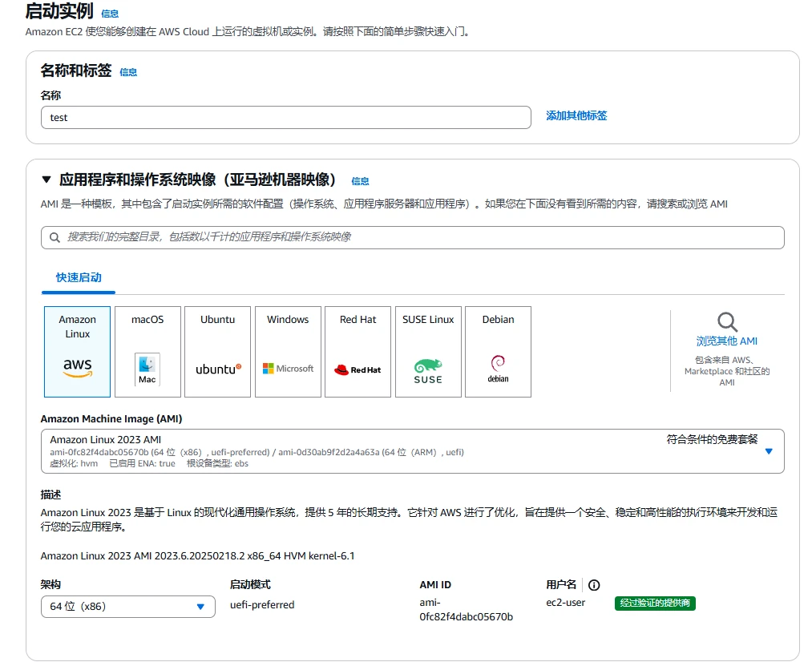
Task: Select the Windows Microsoft tile
Action: 288,352
